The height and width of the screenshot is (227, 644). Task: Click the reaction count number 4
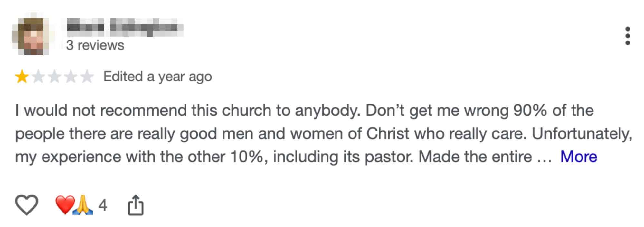[103, 205]
